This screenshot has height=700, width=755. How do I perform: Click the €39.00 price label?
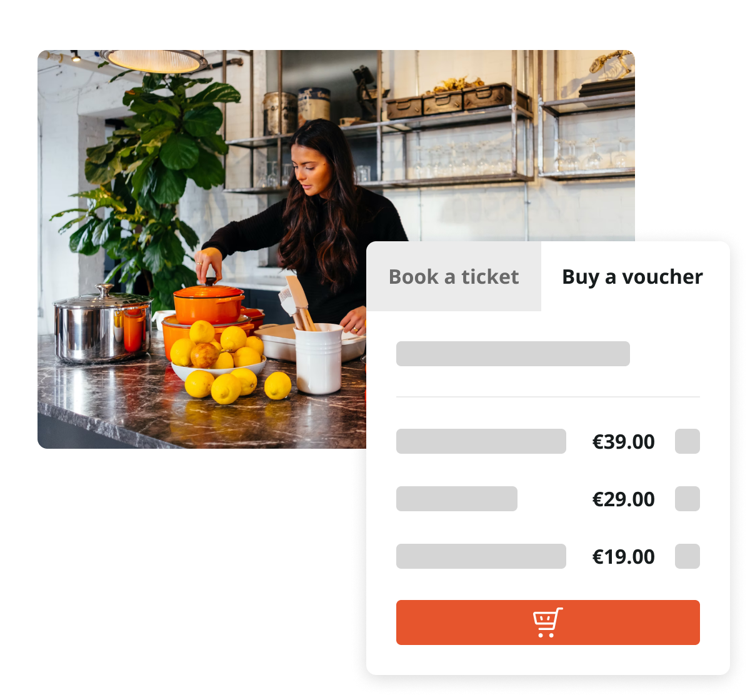624,442
